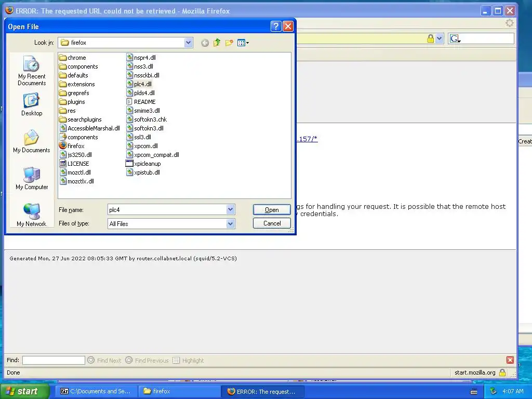Expand the Look in folder dropdown
The width and height of the screenshot is (532, 399).
[x=188, y=43]
